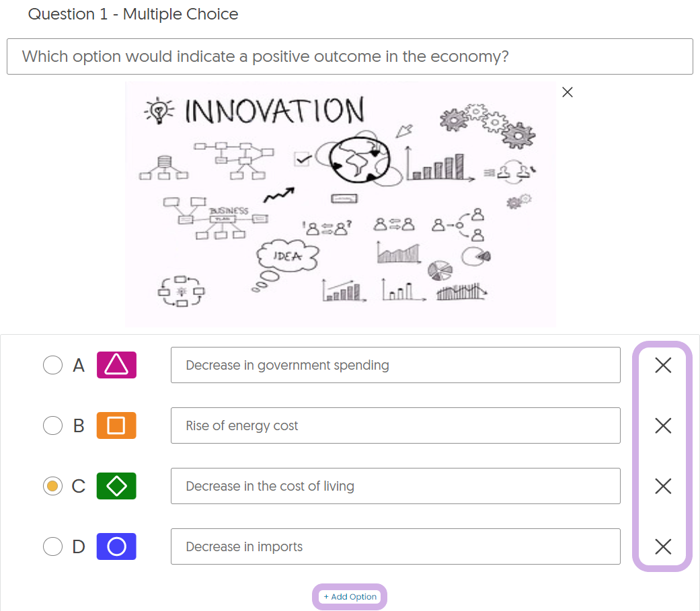Viewport: 700px width, 611px height.
Task: Remove option A with its X icon
Action: (x=663, y=365)
